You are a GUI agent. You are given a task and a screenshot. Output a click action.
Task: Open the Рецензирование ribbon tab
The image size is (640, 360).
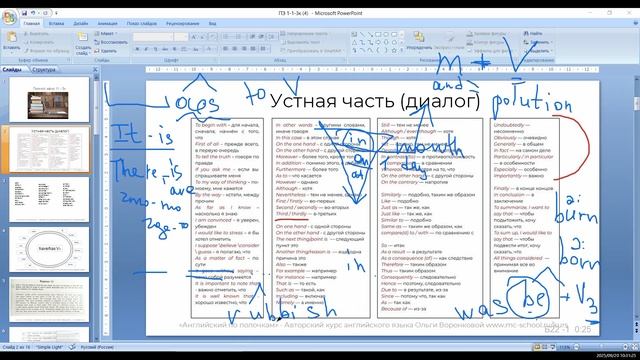click(182, 24)
